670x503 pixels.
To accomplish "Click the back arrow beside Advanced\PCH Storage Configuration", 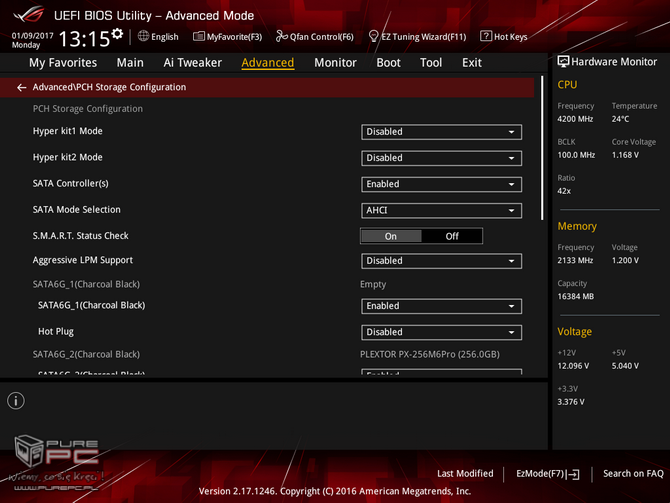I will pyautogui.click(x=21, y=88).
